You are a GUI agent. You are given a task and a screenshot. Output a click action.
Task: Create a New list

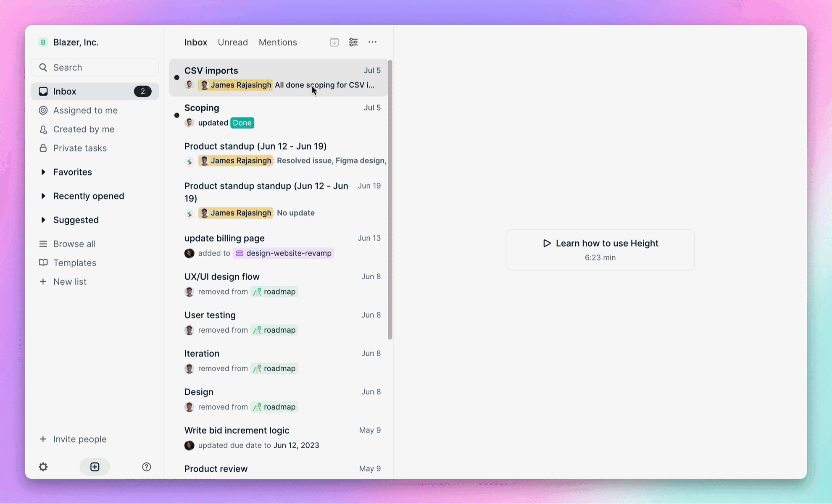click(x=95, y=281)
